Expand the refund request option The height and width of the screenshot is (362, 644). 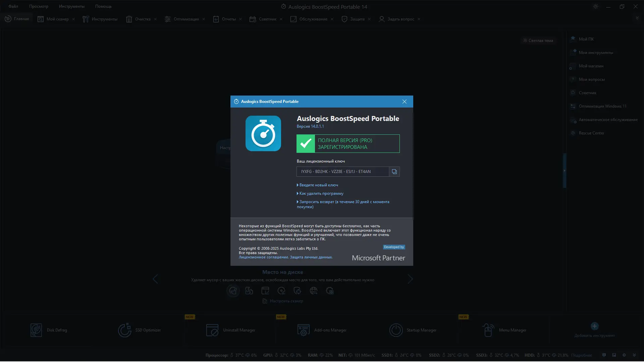click(344, 202)
